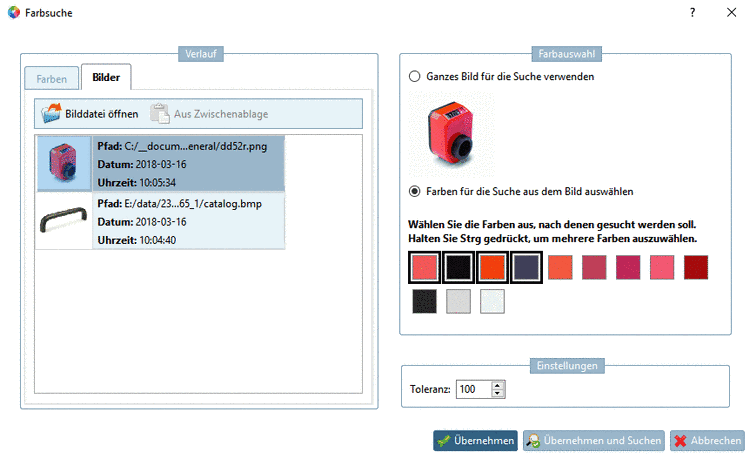Click Uhrzeit: 10:05:34 entry
Viewport: 750px width, 459px height.
tap(137, 183)
